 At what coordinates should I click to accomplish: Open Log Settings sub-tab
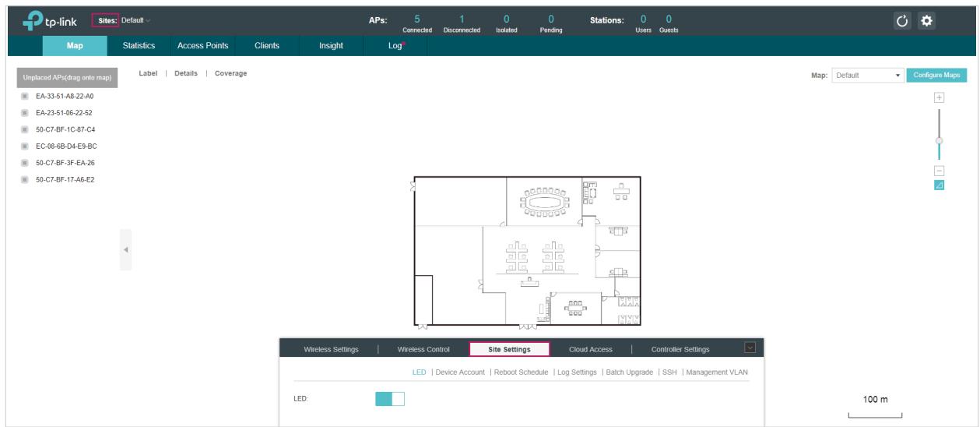click(x=578, y=372)
